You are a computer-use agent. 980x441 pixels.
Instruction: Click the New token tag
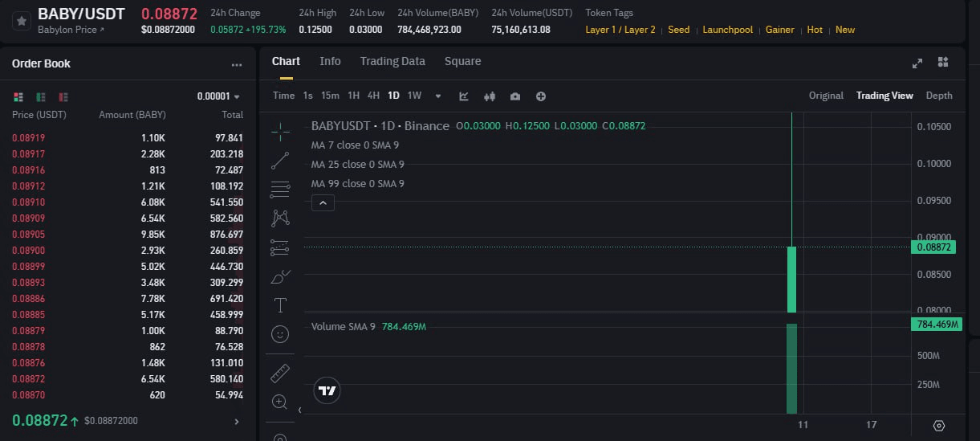845,30
